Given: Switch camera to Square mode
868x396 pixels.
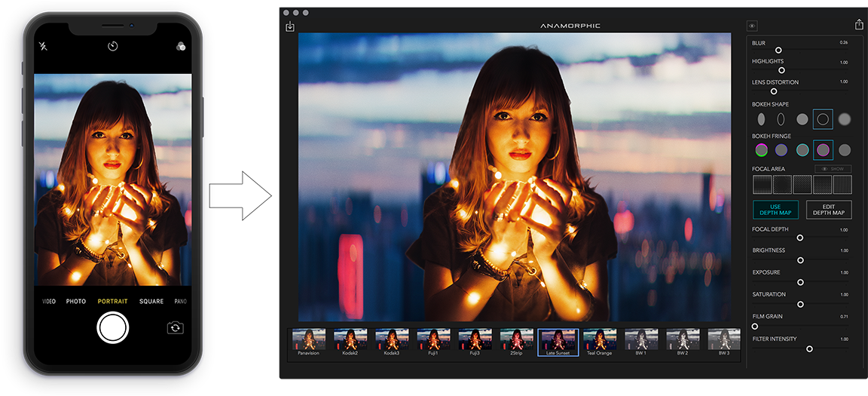Looking at the screenshot, I should click(x=151, y=302).
